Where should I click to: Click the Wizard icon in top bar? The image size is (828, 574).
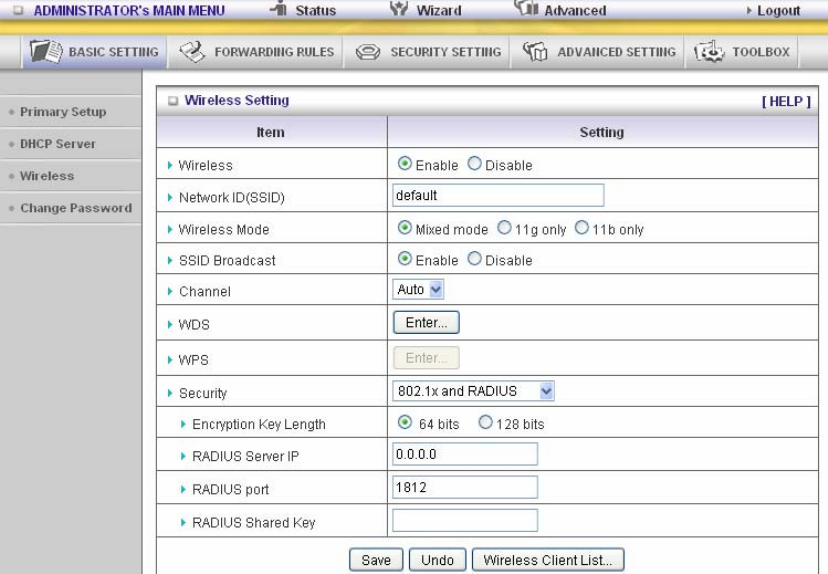pyautogui.click(x=399, y=8)
